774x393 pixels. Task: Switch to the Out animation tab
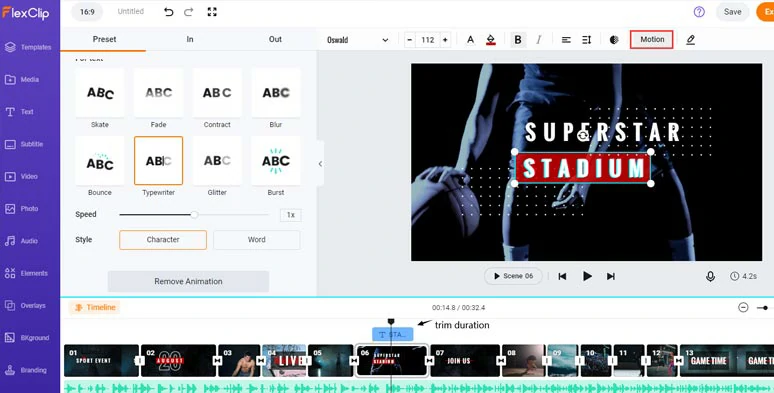click(x=275, y=39)
